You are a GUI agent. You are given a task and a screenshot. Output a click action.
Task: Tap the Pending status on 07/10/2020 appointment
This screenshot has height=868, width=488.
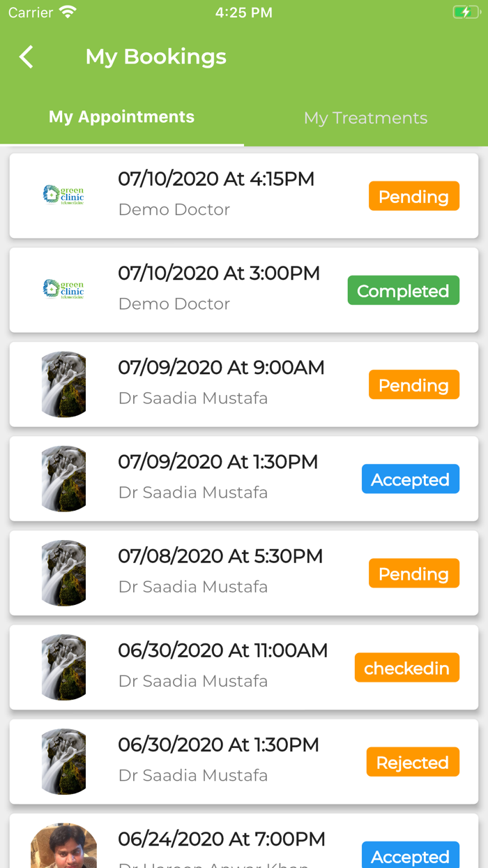(413, 196)
